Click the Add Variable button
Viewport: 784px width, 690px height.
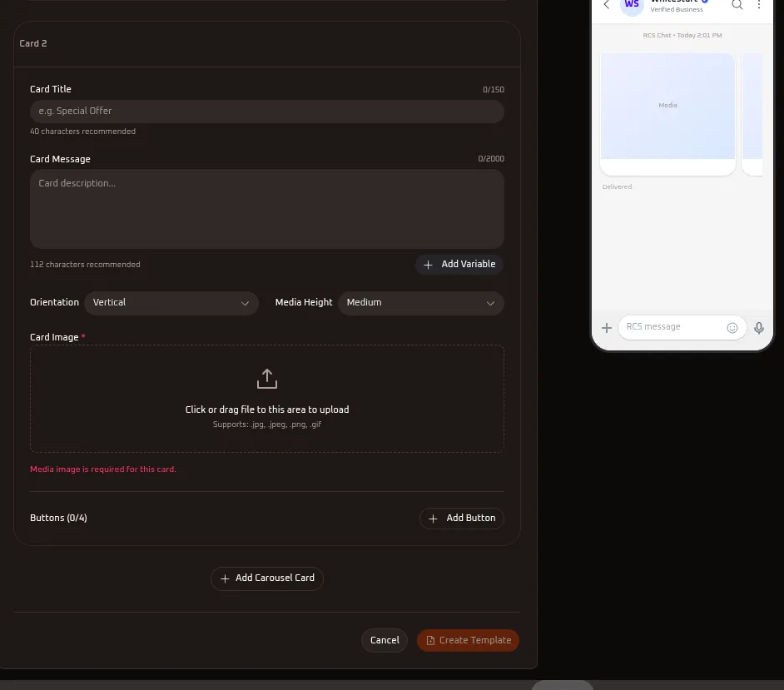(x=459, y=265)
